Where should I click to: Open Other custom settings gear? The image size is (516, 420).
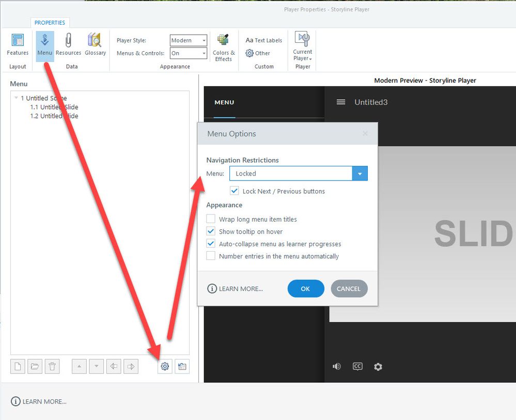[258, 53]
